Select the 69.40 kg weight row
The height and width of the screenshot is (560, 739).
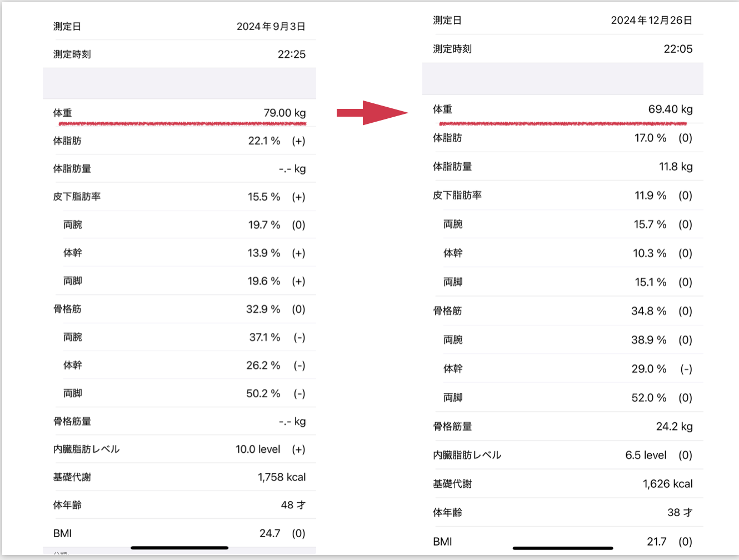pos(563,109)
